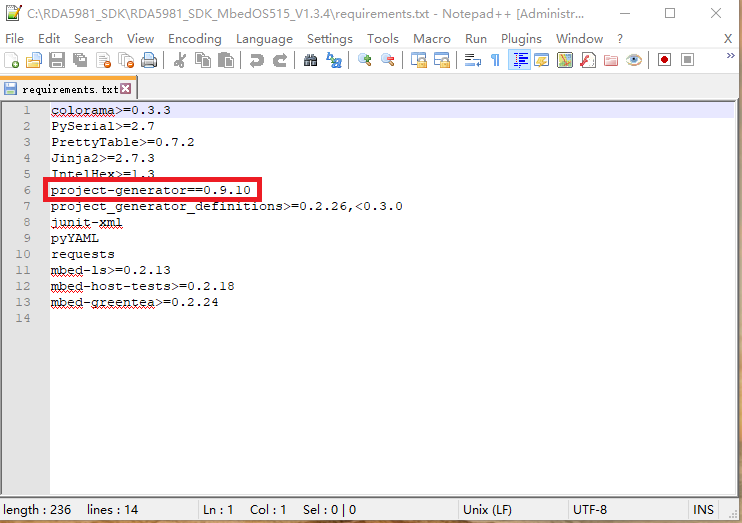Toggle INS insert mode in status bar
742x523 pixels.
point(703,510)
